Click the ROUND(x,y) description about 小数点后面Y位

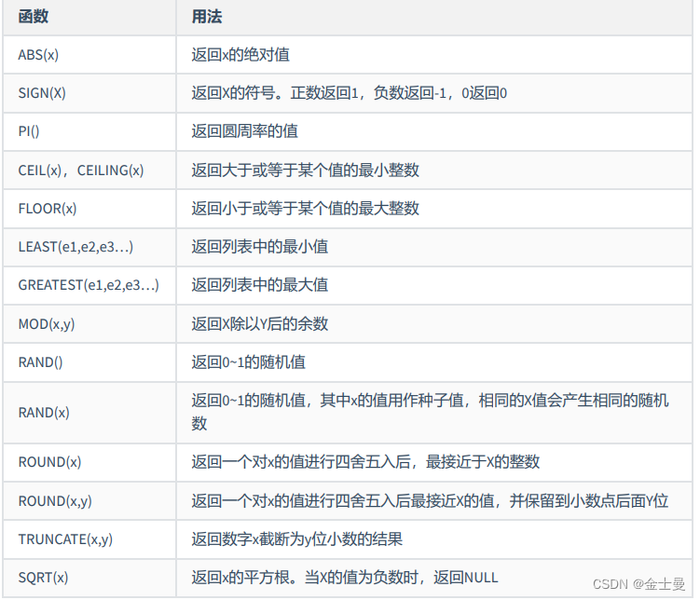[430, 501]
